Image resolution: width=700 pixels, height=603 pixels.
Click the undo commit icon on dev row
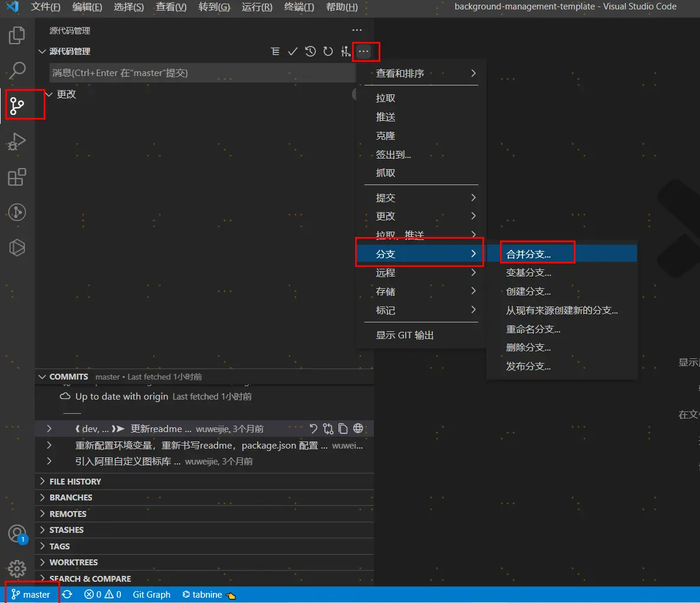313,429
